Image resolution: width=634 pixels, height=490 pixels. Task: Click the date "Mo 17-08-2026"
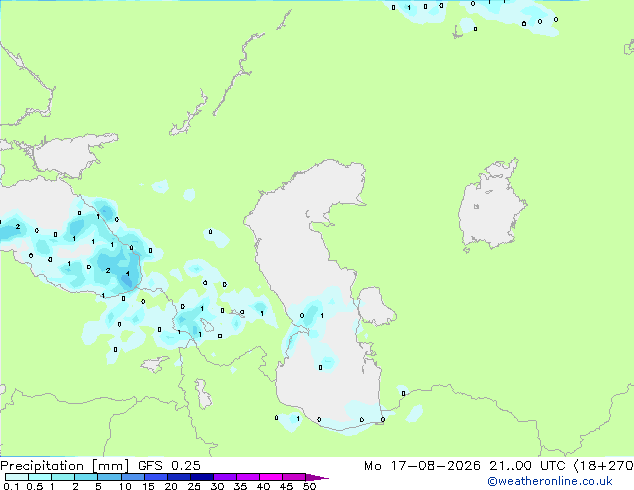coord(422,466)
